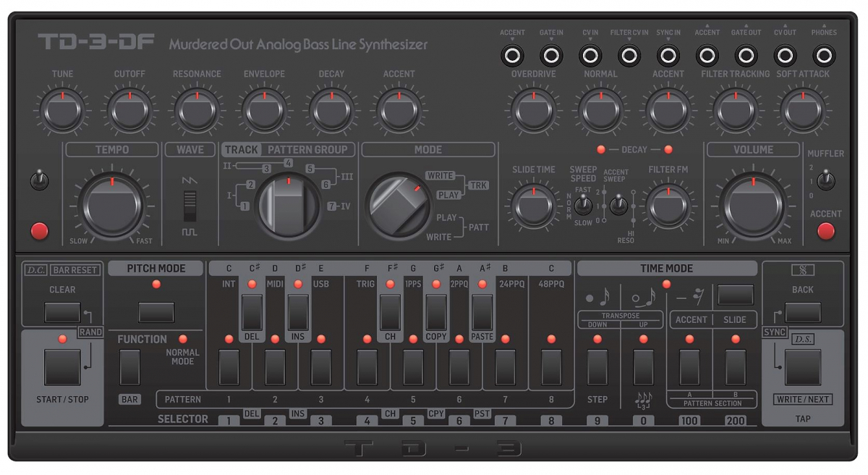The height and width of the screenshot is (475, 868).
Task: Click the A# PASTE black key
Action: point(482,313)
